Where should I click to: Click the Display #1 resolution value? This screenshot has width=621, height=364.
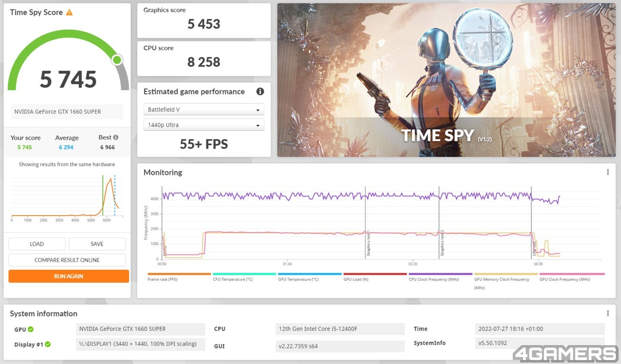[x=141, y=345]
